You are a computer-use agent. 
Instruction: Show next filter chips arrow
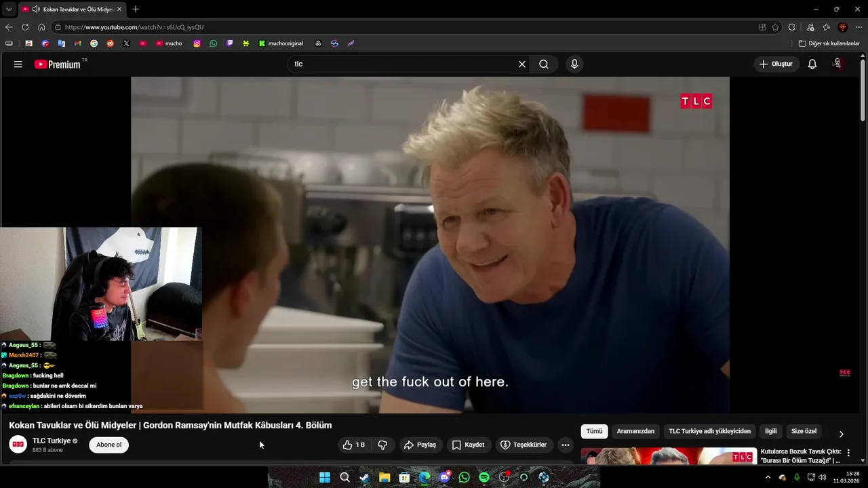click(x=842, y=434)
